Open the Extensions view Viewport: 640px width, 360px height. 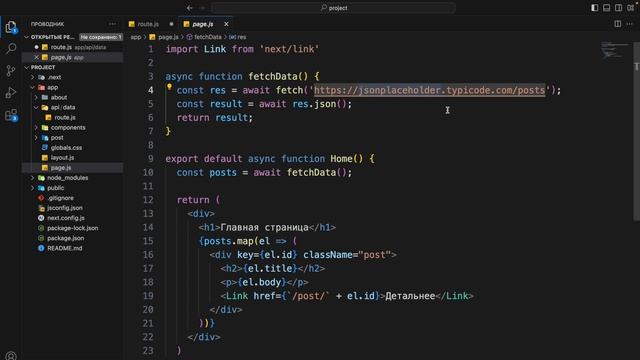[11, 115]
